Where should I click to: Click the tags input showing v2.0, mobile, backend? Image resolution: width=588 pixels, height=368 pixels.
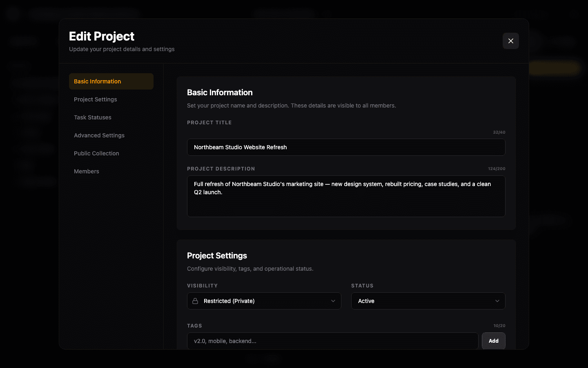332,341
